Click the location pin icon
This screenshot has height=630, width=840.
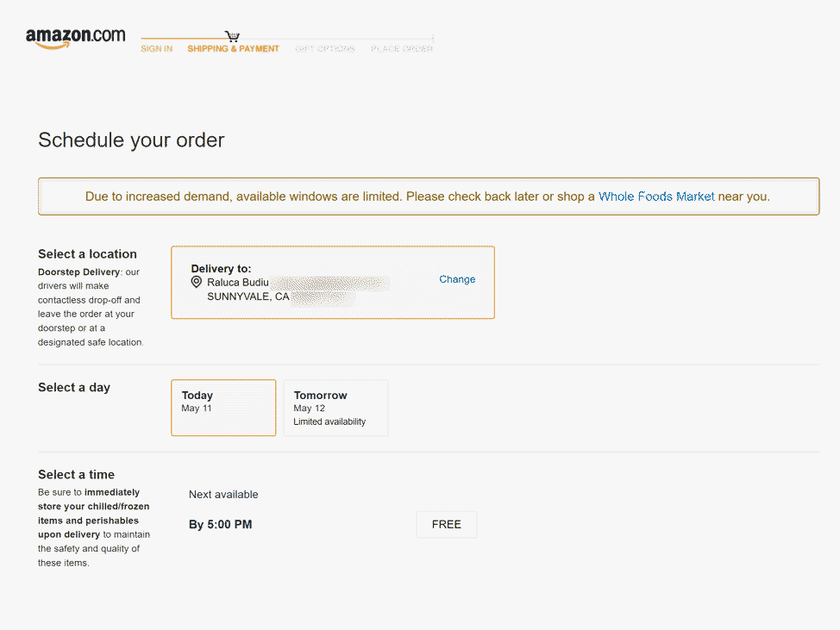[x=197, y=282]
